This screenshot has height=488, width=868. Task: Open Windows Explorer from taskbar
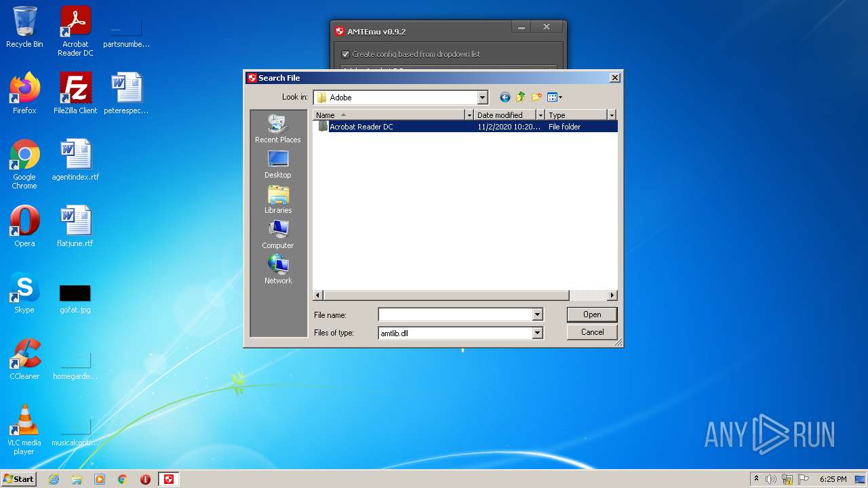click(77, 479)
